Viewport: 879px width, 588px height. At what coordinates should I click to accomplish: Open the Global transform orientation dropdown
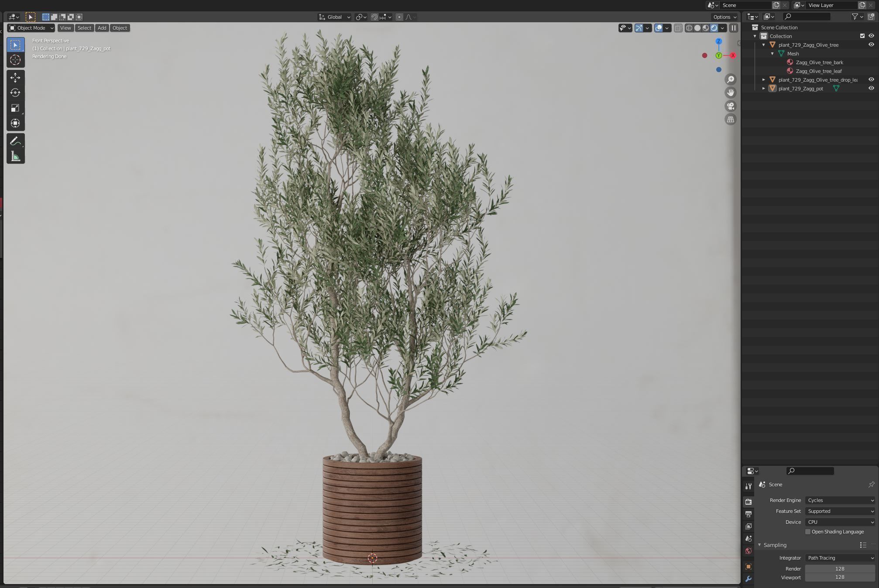334,17
